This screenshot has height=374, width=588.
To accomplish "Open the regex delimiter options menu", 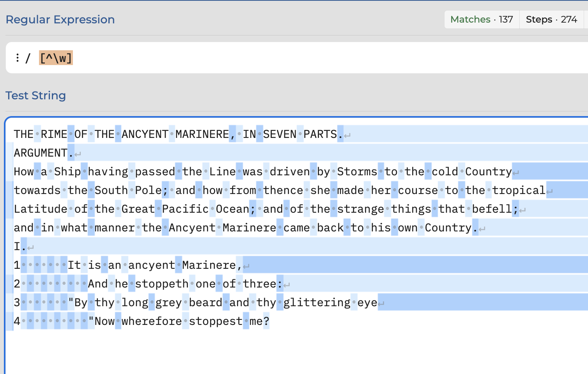I will coord(18,58).
